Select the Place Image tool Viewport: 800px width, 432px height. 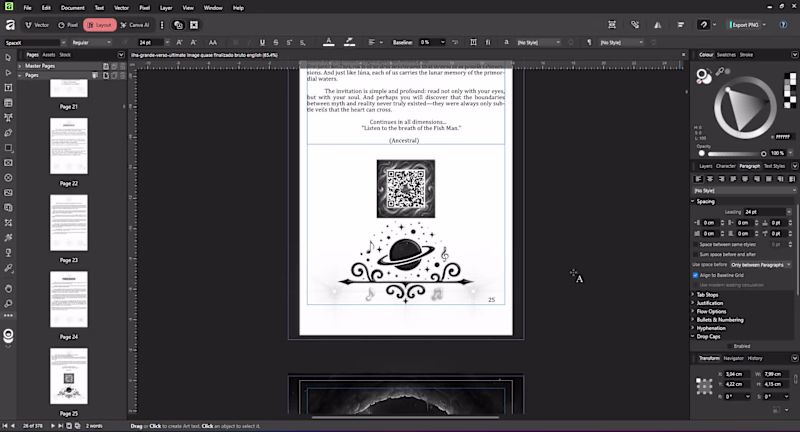click(8, 193)
